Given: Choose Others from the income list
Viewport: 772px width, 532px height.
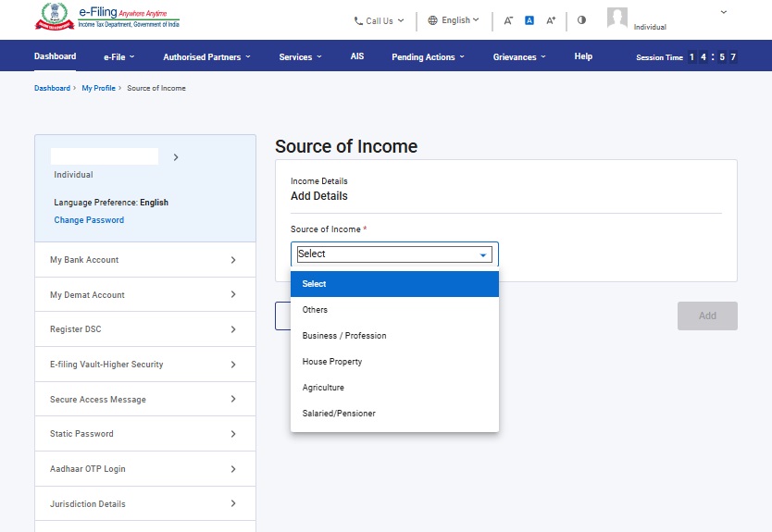Looking at the screenshot, I should coord(394,310).
